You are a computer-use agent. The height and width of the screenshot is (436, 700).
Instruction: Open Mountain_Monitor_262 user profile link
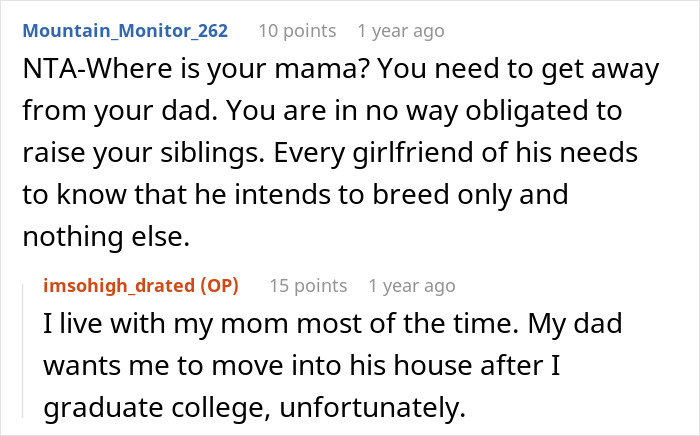coord(125,31)
